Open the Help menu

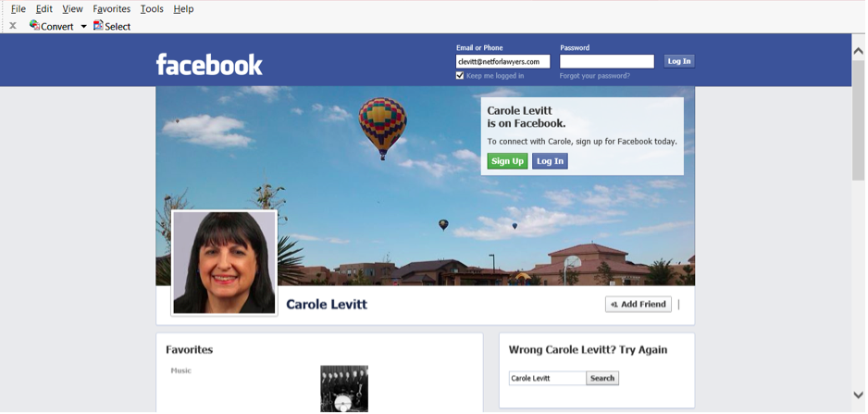tap(183, 9)
